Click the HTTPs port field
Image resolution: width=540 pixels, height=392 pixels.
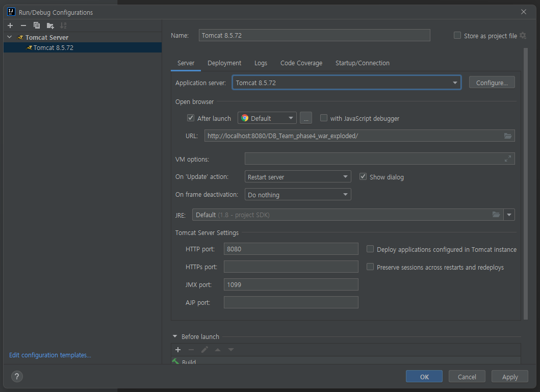291,267
